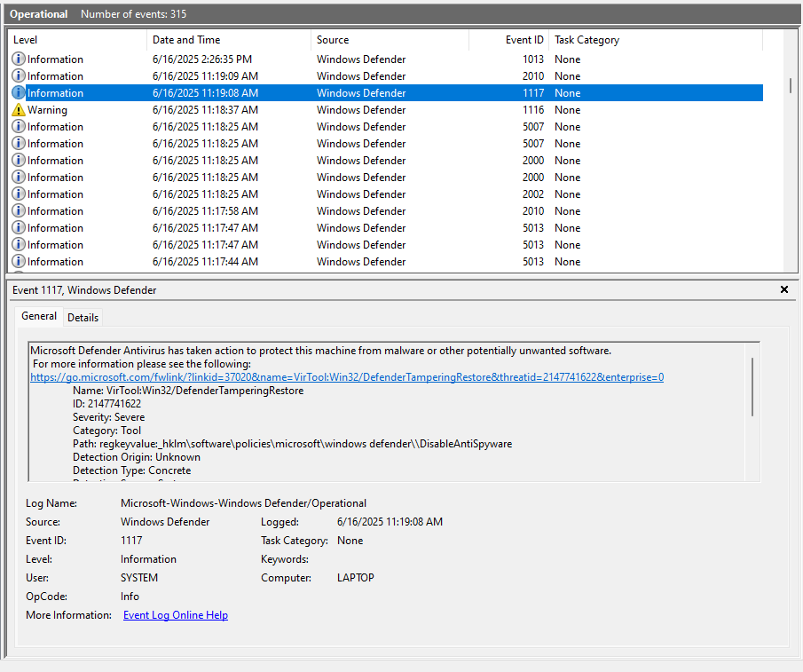Screen dimensions: 803x672
Task: Click the Path regkeyvalue DisableAntiSpyware line
Action: 293,444
